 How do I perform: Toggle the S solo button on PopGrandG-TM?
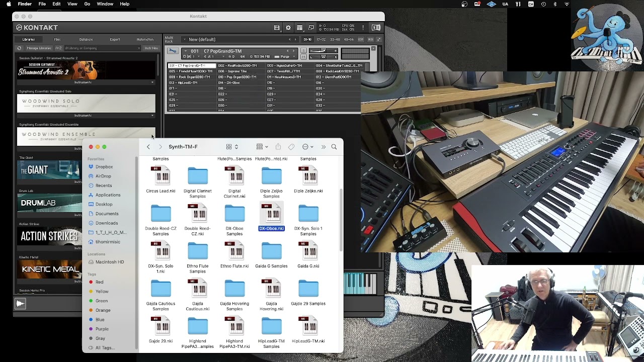(303, 51)
